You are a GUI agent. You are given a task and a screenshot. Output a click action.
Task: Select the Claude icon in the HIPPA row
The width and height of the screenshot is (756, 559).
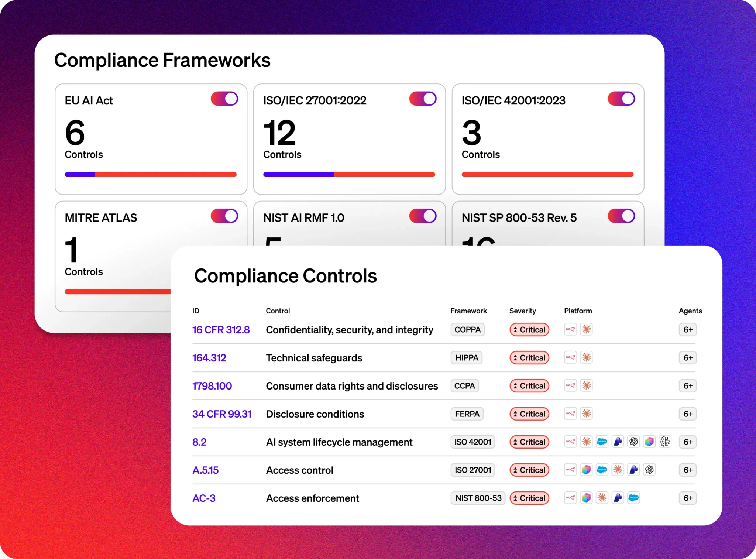coord(586,357)
